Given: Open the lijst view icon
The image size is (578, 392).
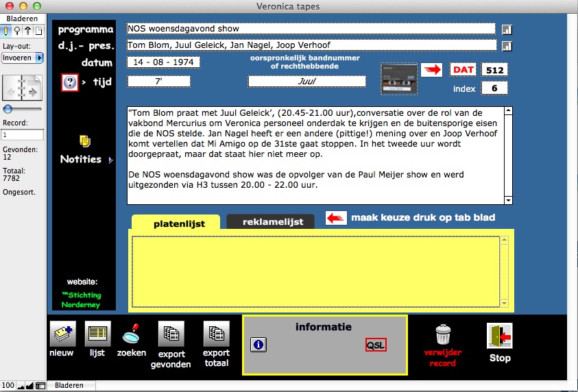Looking at the screenshot, I should point(97,334).
